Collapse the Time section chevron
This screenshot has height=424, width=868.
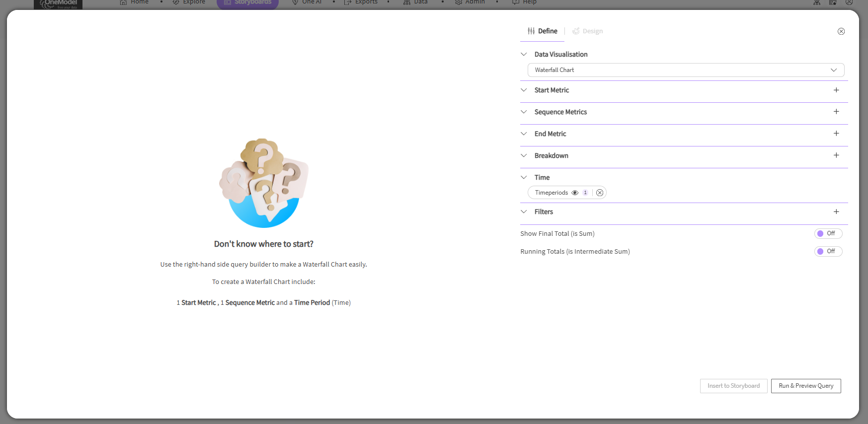[x=524, y=177]
